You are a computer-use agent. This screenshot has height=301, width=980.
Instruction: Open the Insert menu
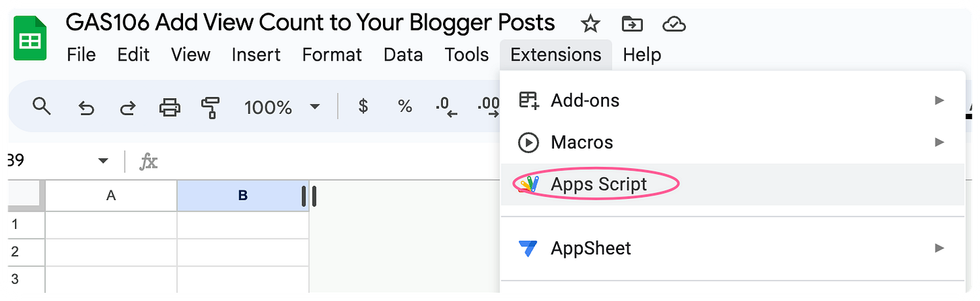click(x=256, y=55)
